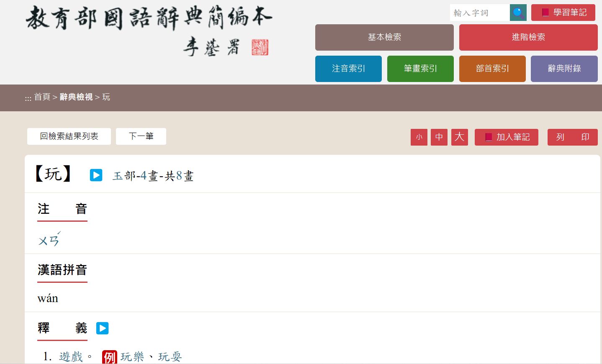The width and height of the screenshot is (602, 364).
Task: Play the 釋義 definition audio
Action: point(102,328)
